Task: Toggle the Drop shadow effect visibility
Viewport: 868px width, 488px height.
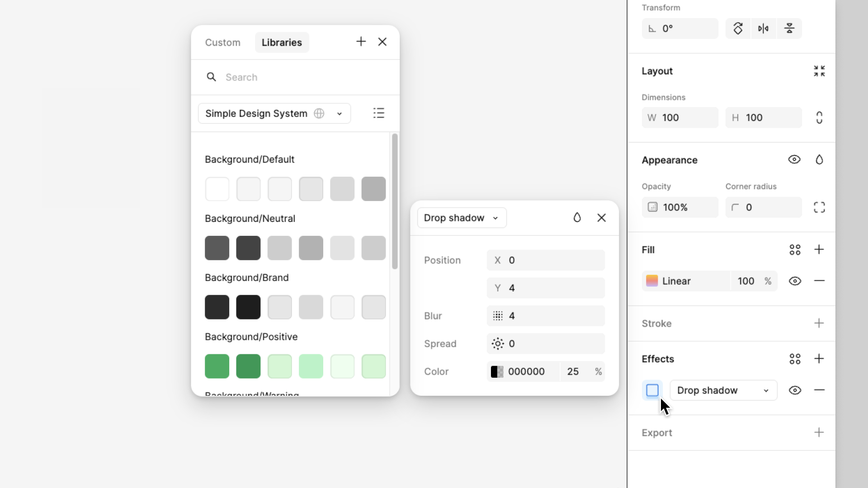Action: 795,390
